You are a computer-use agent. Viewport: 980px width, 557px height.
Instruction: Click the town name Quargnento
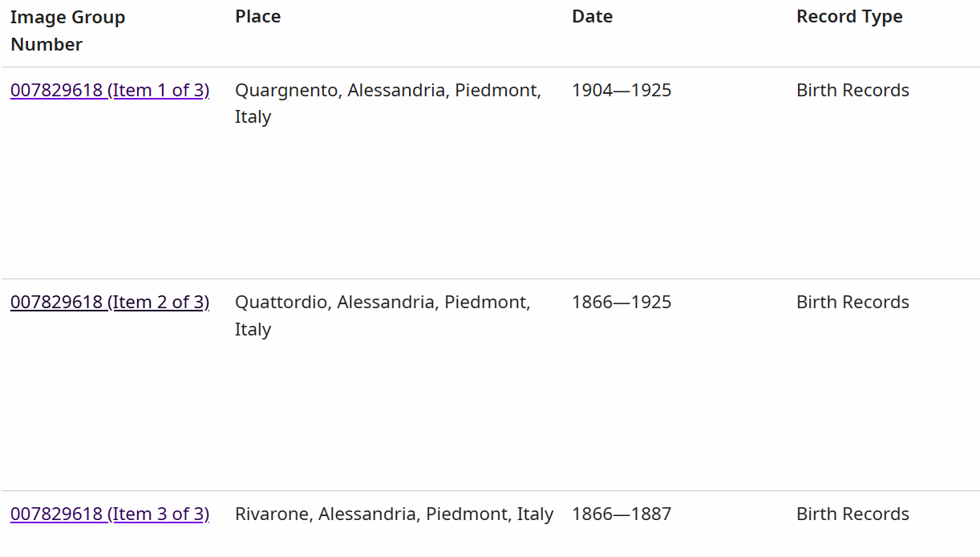click(x=286, y=90)
